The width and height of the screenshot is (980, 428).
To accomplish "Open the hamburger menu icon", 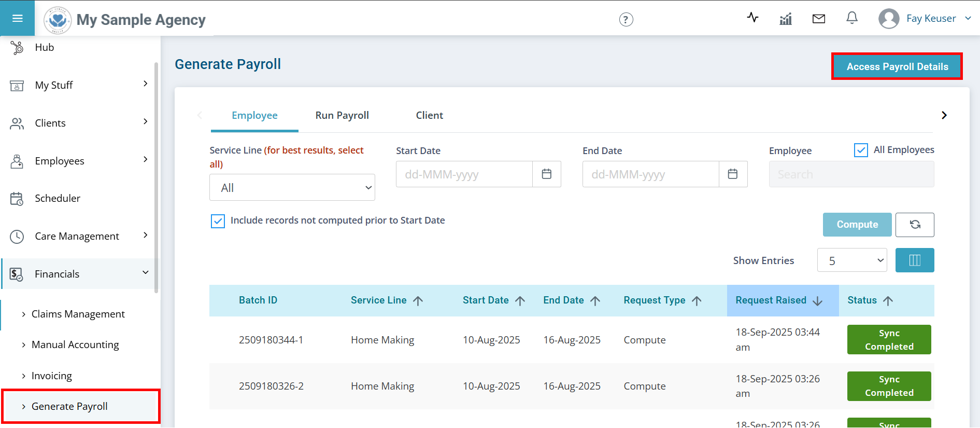I will (17, 19).
